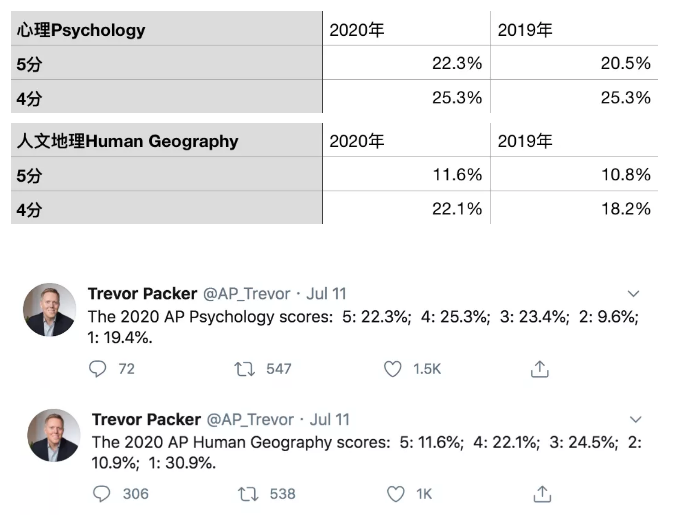The image size is (686, 519).
Task: Open the Psychology tweet options chevron
Action: click(x=634, y=294)
